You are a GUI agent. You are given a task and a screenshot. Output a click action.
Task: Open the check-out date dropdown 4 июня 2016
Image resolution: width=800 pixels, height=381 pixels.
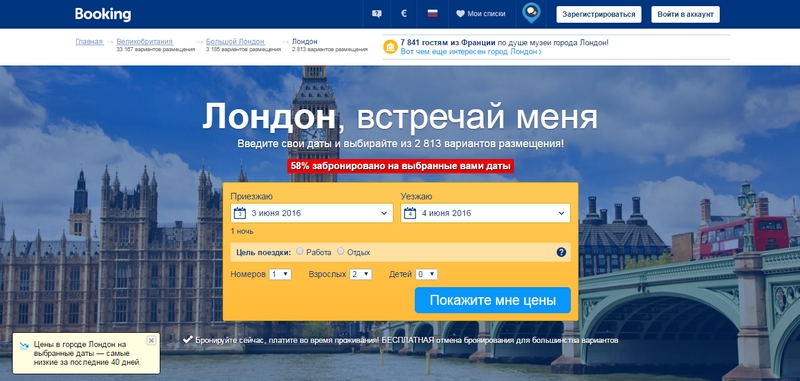pyautogui.click(x=486, y=213)
